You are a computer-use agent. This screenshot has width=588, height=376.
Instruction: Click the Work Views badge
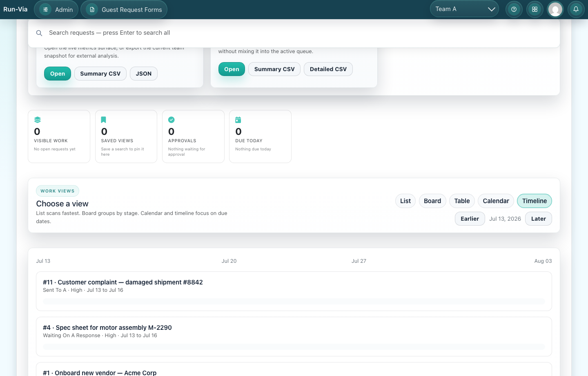pyautogui.click(x=58, y=191)
